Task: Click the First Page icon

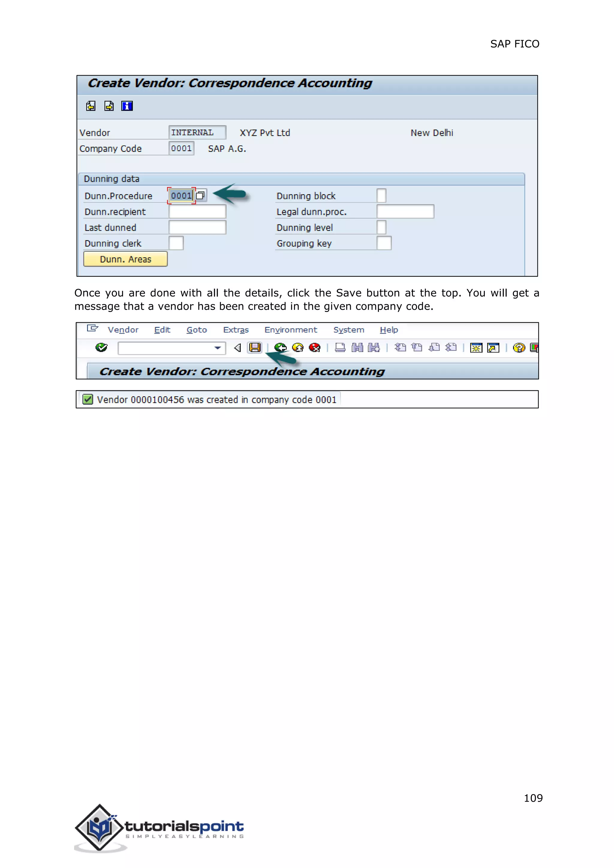Action: point(400,348)
